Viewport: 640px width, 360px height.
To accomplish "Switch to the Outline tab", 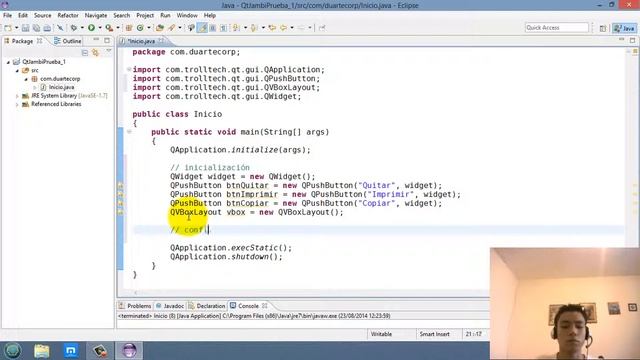I will click(68, 41).
